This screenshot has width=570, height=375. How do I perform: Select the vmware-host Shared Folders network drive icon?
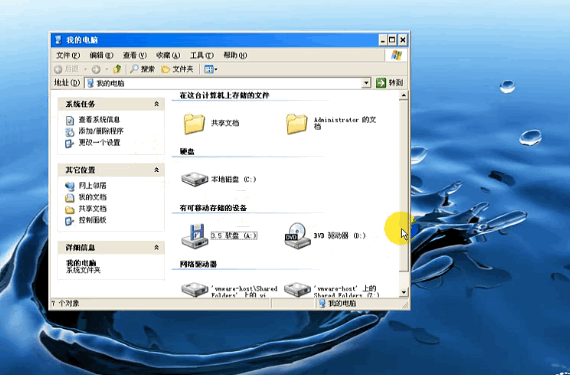coord(194,290)
